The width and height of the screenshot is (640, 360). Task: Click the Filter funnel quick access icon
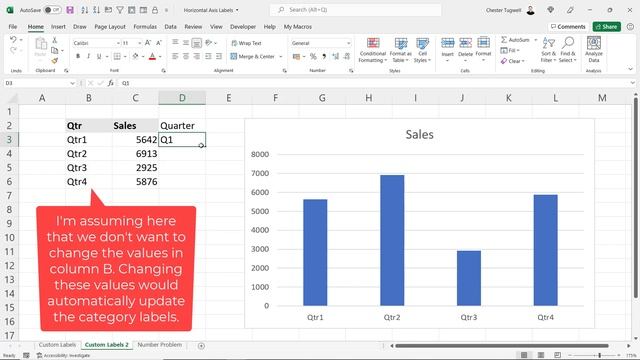(120, 10)
